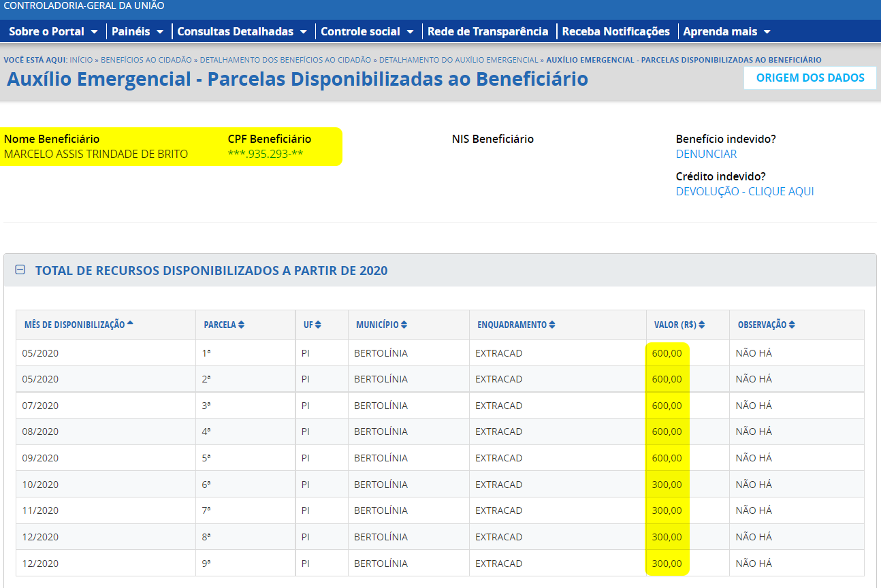Open the Sobre o Portal menu
This screenshot has width=881, height=588.
click(x=53, y=31)
